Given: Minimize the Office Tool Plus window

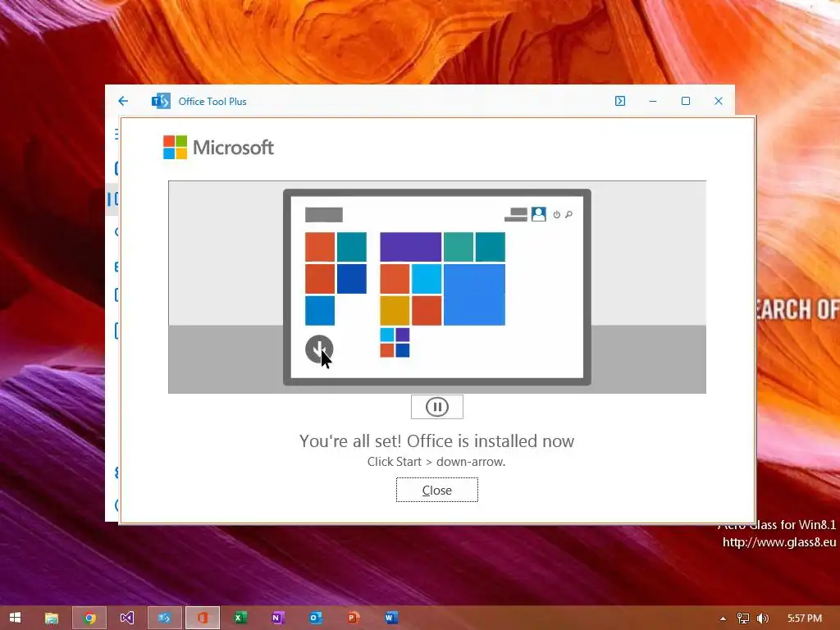Looking at the screenshot, I should pos(652,101).
